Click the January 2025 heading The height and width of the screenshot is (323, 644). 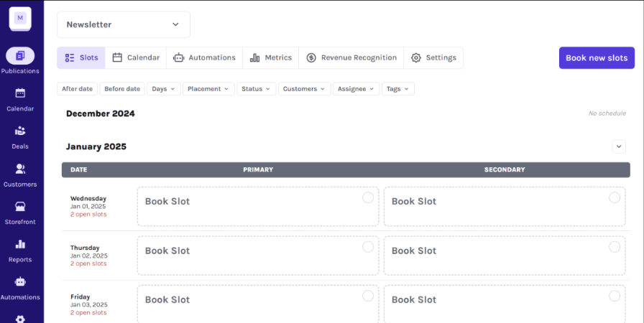(x=96, y=146)
